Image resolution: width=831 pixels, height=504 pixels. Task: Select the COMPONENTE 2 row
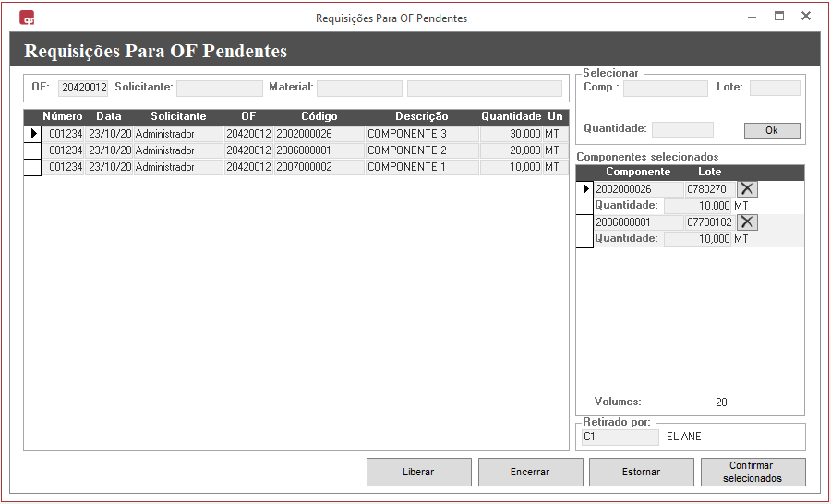click(x=420, y=150)
